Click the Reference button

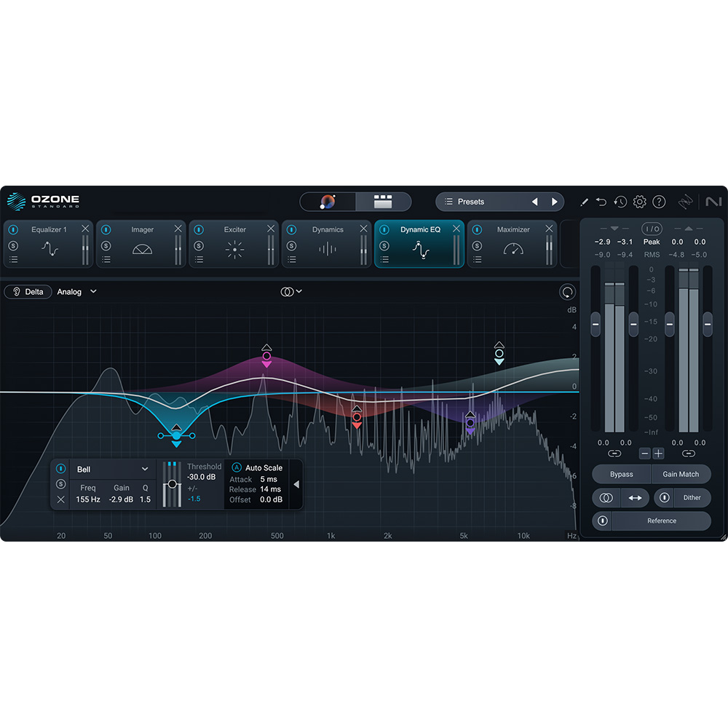[x=662, y=521]
